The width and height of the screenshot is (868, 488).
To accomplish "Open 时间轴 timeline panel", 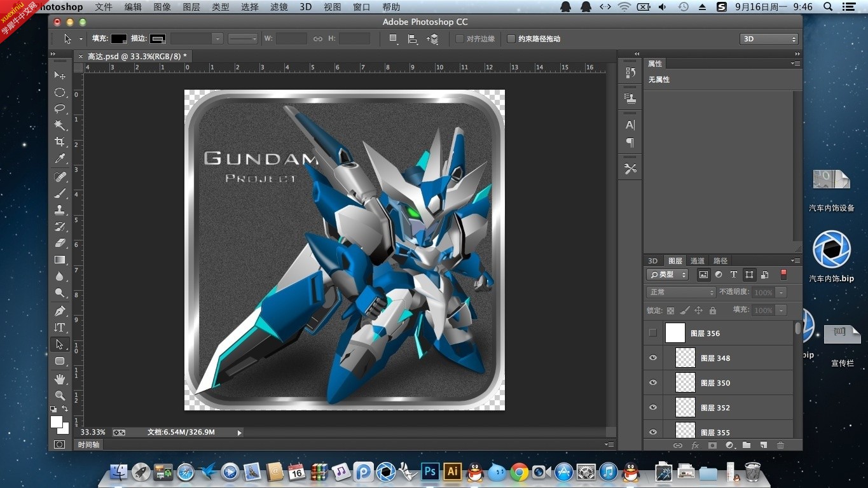I will coord(88,445).
